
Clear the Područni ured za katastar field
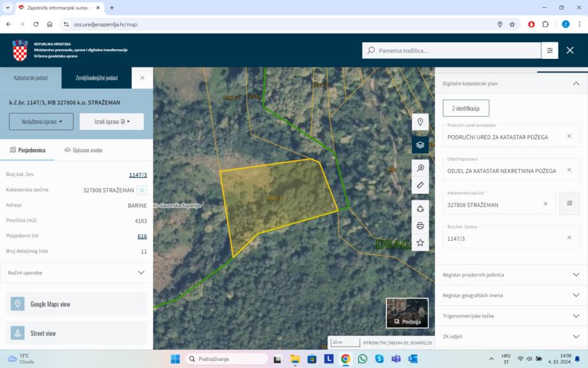click(569, 136)
